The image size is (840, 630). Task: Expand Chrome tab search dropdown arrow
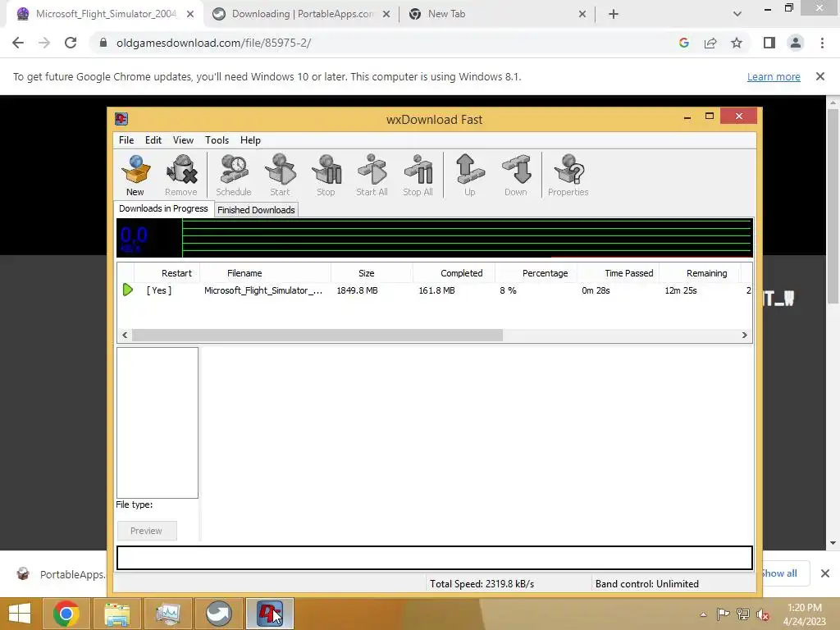[737, 14]
